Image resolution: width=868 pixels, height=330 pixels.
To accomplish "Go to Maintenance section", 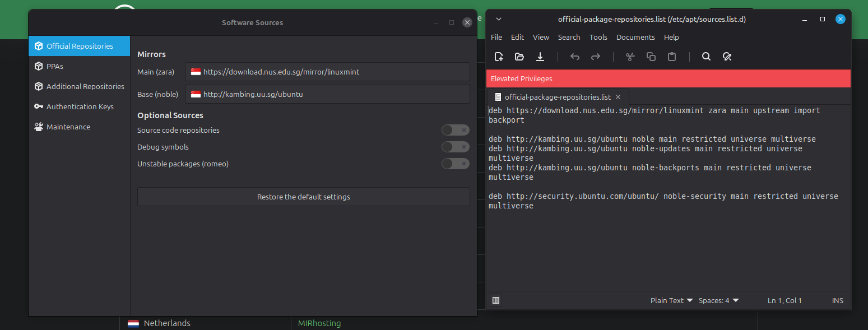I will tap(79, 127).
